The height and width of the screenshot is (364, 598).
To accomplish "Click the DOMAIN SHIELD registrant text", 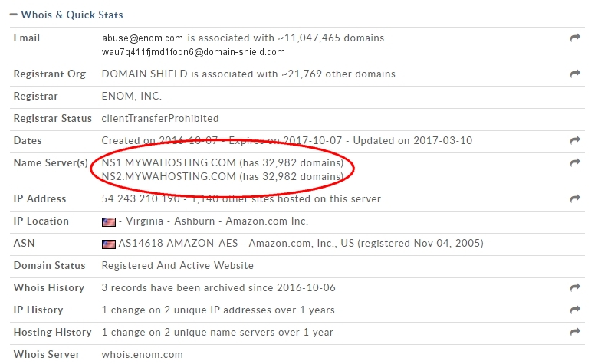I will point(145,74).
